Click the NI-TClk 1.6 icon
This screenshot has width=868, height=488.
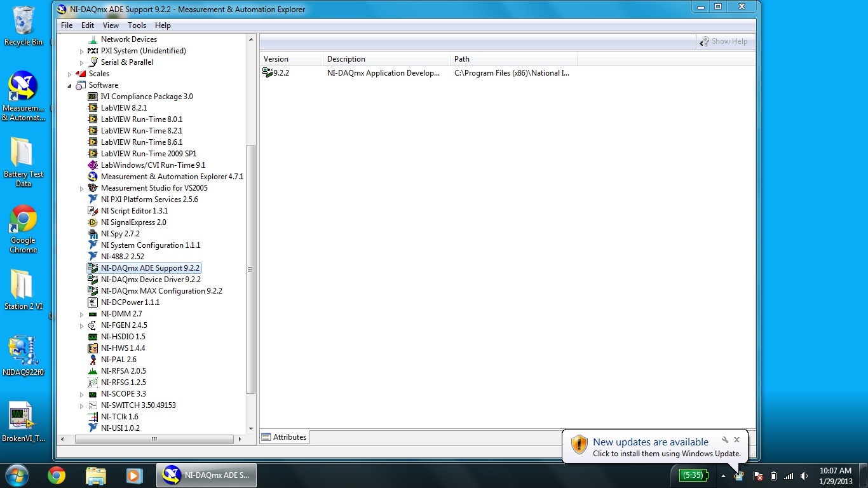pyautogui.click(x=93, y=417)
